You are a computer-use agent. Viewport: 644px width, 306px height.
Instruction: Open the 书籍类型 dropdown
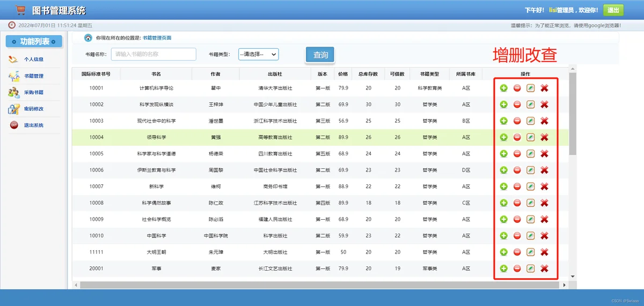pyautogui.click(x=258, y=54)
